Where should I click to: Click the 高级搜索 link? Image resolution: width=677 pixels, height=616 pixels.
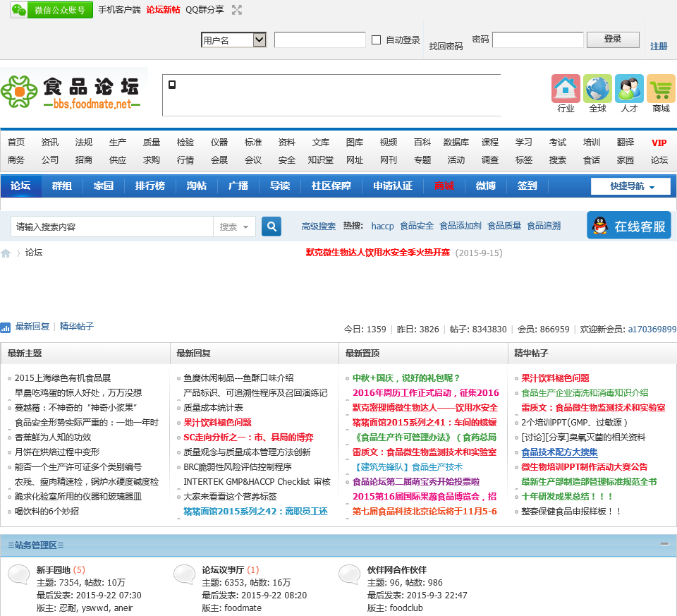(x=319, y=226)
